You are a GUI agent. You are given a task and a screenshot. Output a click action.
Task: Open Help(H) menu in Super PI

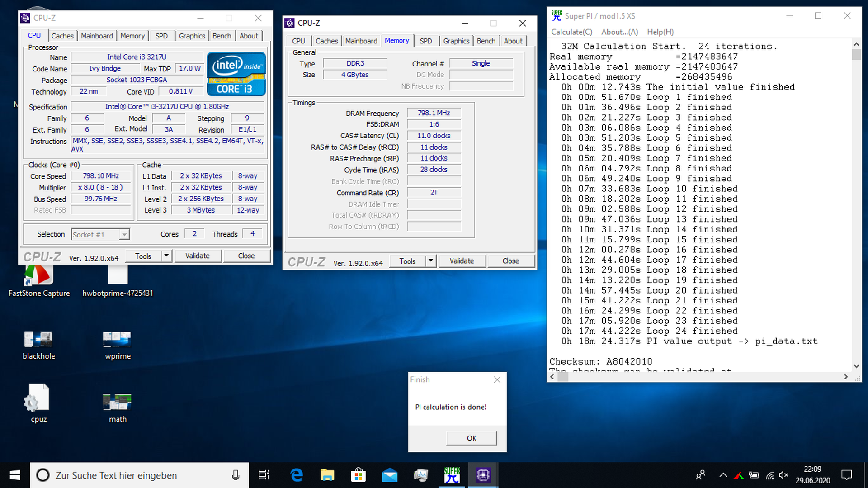[660, 32]
